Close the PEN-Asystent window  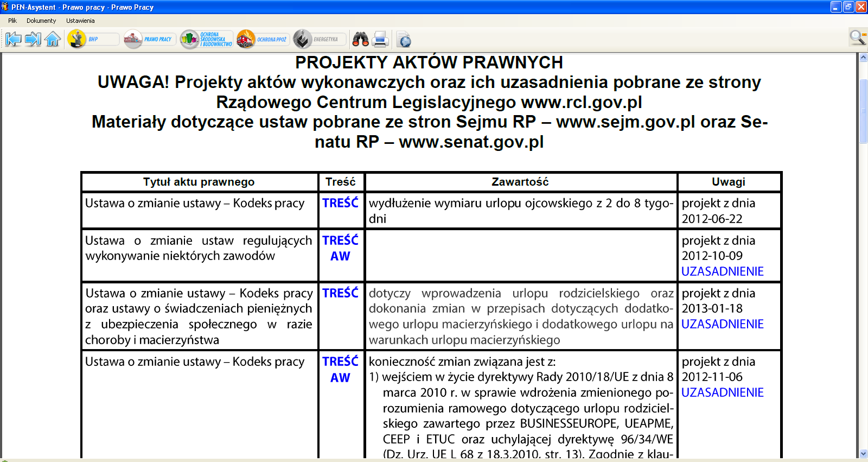click(861, 7)
